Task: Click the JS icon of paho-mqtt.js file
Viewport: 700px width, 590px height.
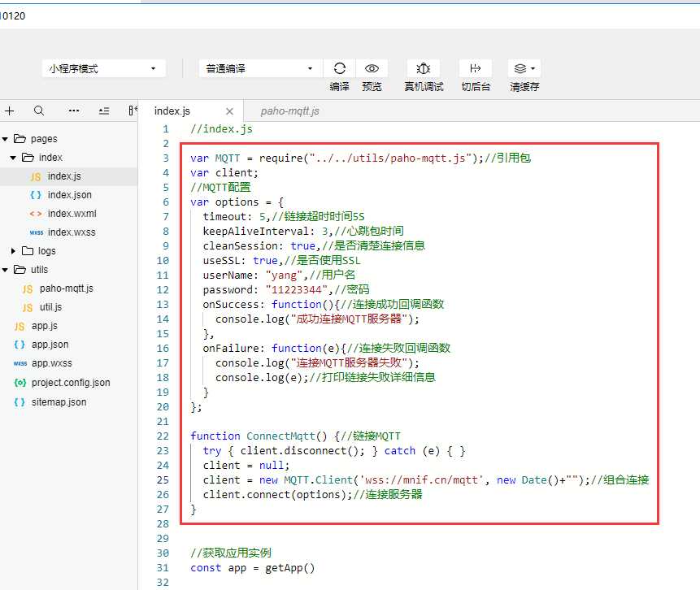Action: click(x=27, y=289)
